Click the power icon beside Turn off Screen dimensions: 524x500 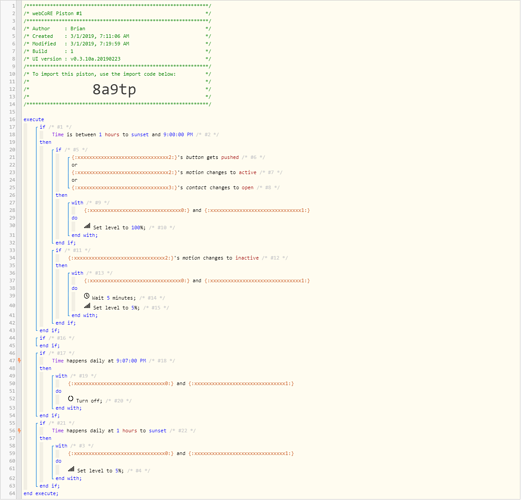pyautogui.click(x=71, y=399)
